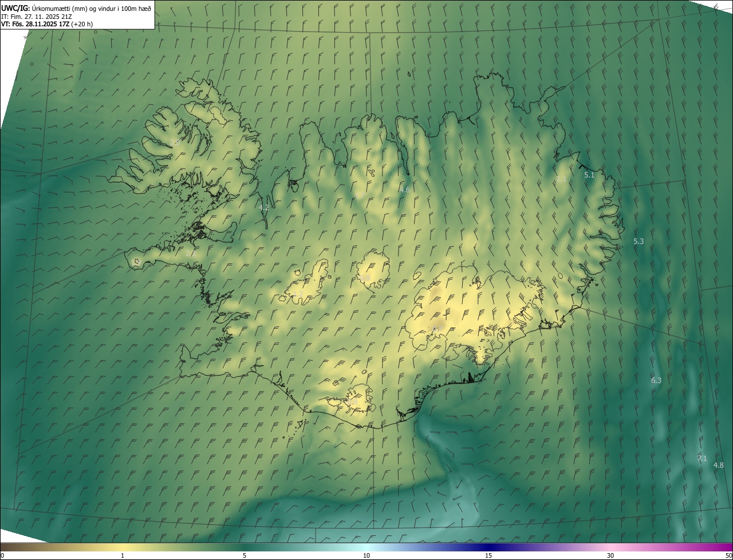Click the 'IT: Fim. 27. 11. 2025 21Z' line

point(36,17)
